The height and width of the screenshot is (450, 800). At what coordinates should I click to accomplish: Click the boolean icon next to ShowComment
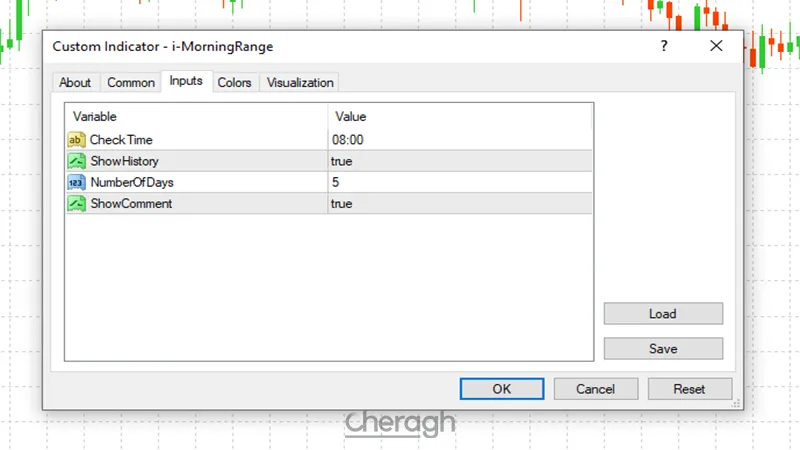pos(76,203)
